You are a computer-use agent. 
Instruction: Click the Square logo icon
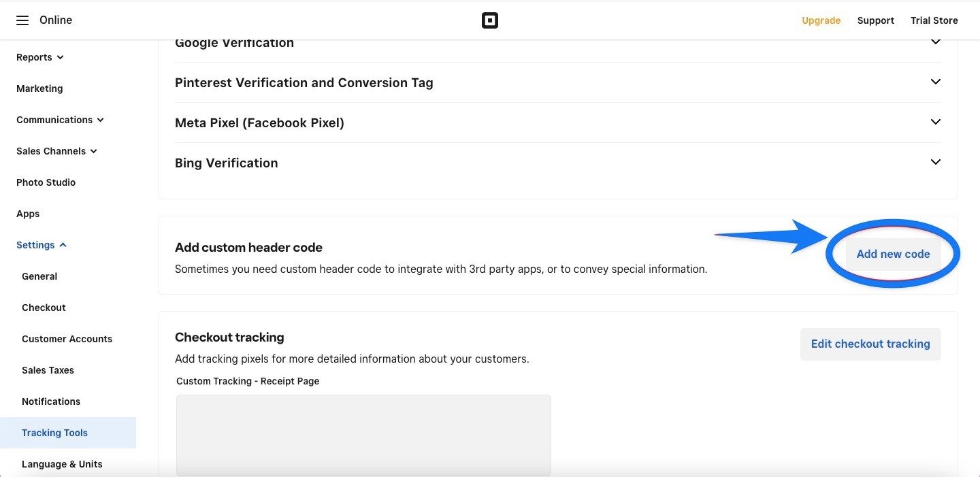point(490,20)
